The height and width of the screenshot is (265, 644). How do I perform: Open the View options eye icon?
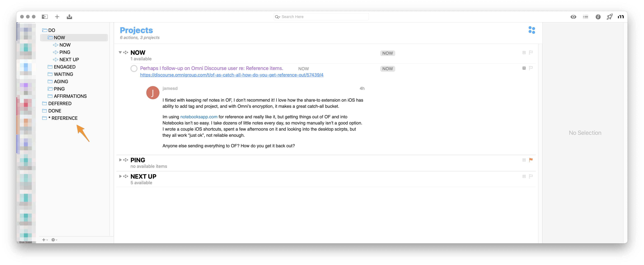573,17
